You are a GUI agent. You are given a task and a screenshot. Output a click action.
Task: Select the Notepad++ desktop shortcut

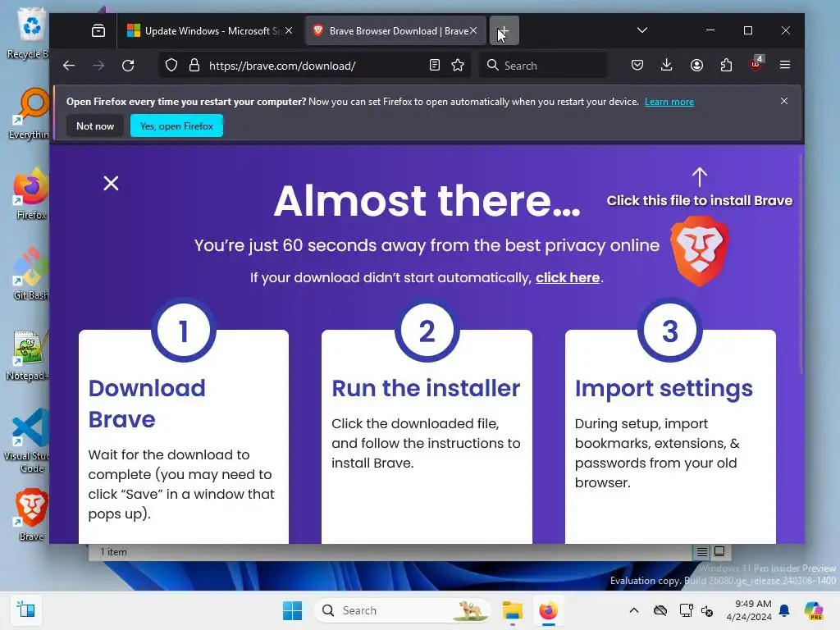coord(28,354)
